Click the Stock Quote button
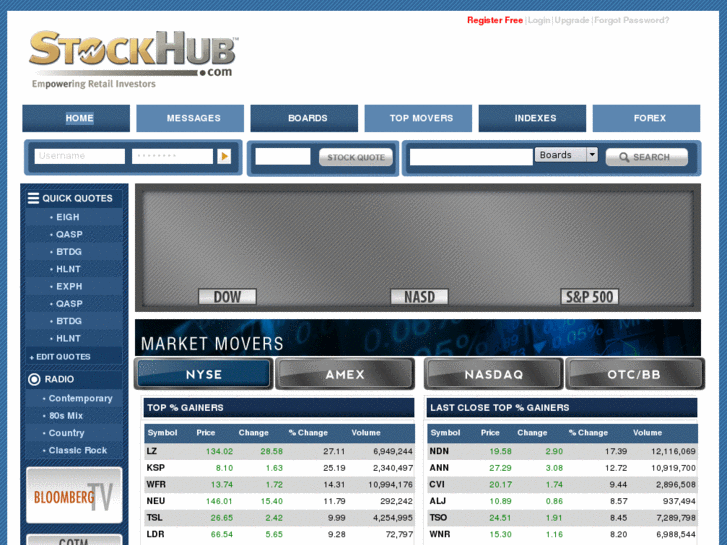The height and width of the screenshot is (545, 727). pos(356,157)
